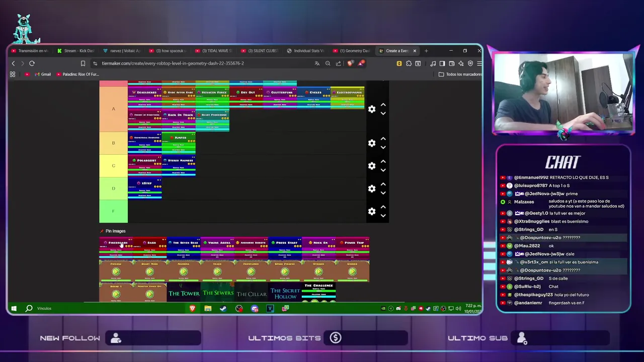
Task: Select the Press Start tile
Action: point(285,248)
